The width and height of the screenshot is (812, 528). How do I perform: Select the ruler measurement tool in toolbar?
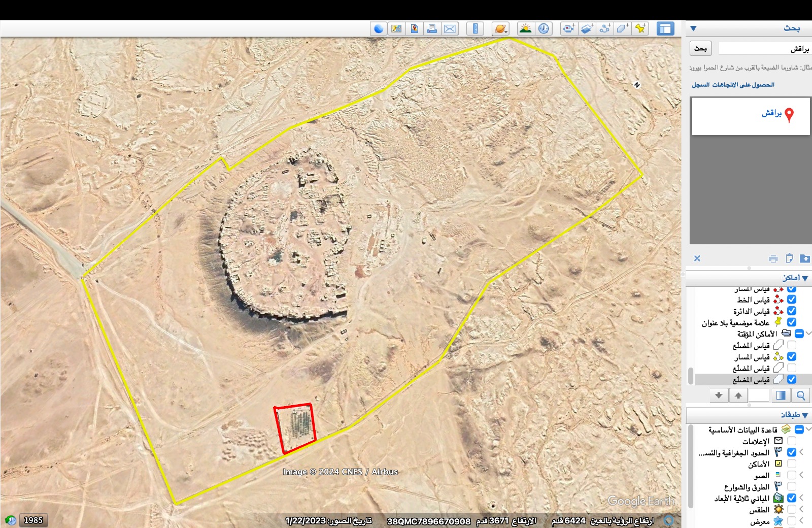[475, 28]
